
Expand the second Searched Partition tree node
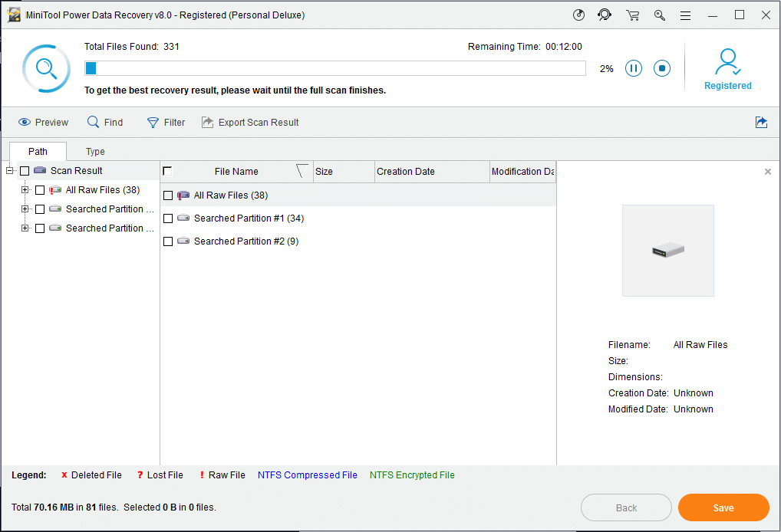(25, 228)
